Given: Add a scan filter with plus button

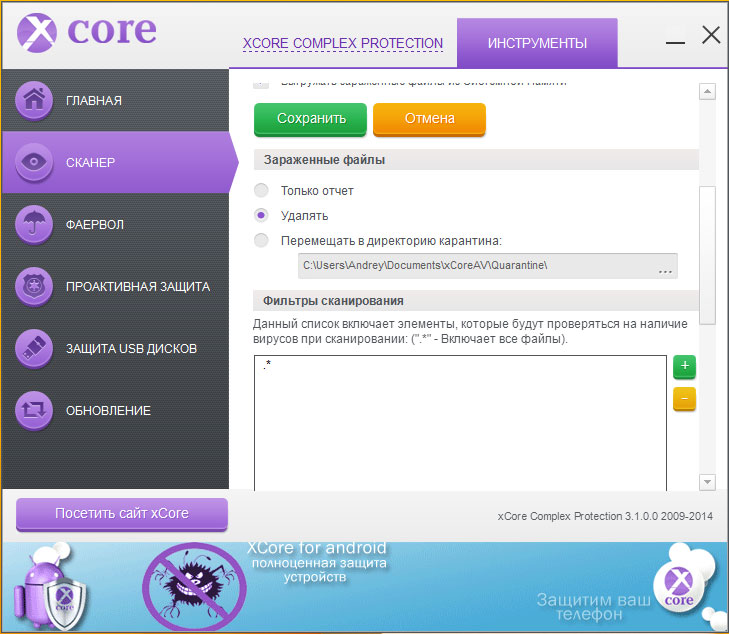Looking at the screenshot, I should (x=684, y=366).
